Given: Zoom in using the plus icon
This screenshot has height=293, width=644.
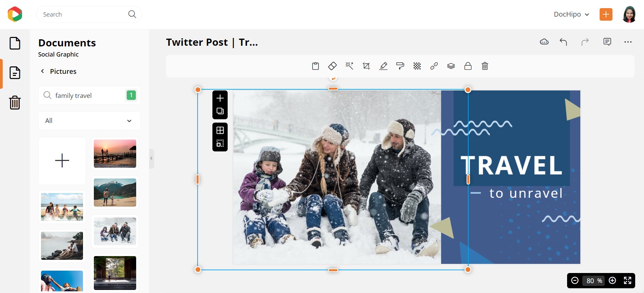Looking at the screenshot, I should point(612,280).
